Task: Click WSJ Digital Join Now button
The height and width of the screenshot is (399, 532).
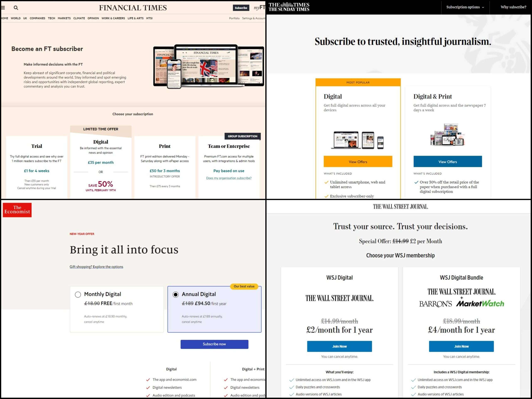Action: (x=339, y=346)
